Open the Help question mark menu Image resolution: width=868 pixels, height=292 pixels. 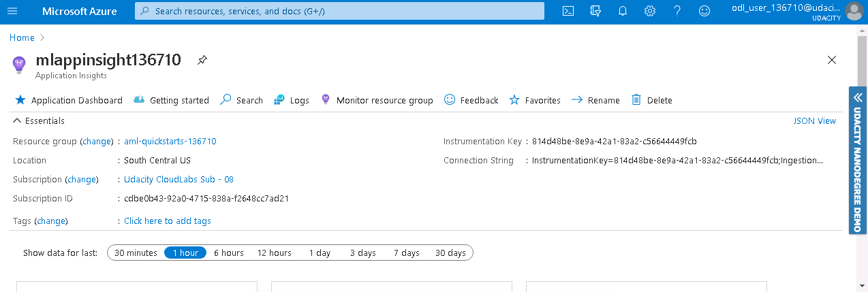coord(677,11)
